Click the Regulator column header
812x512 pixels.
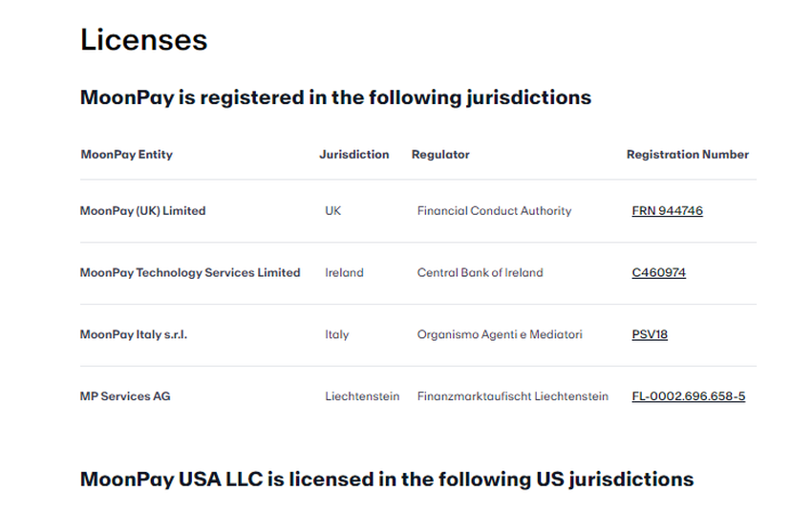(440, 155)
